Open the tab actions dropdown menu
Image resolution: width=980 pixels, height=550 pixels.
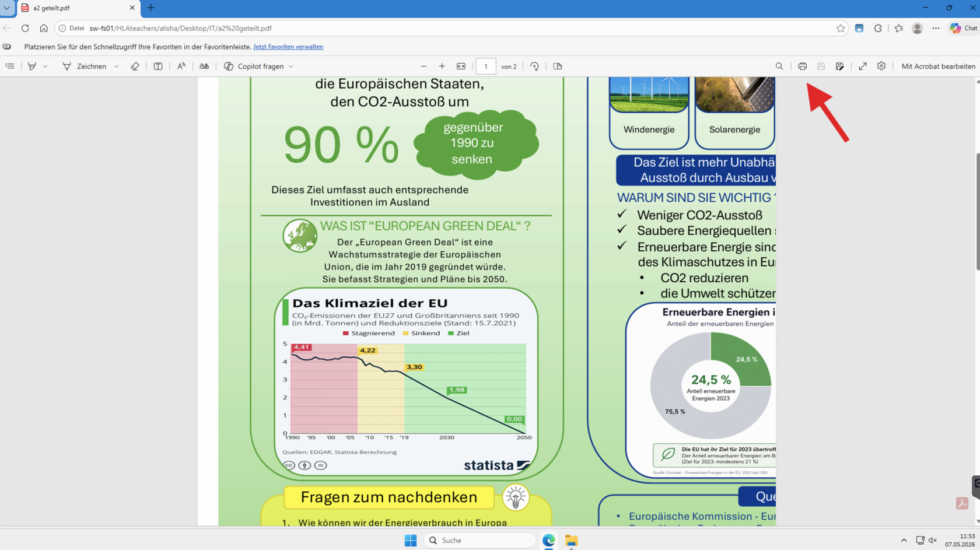(x=7, y=8)
